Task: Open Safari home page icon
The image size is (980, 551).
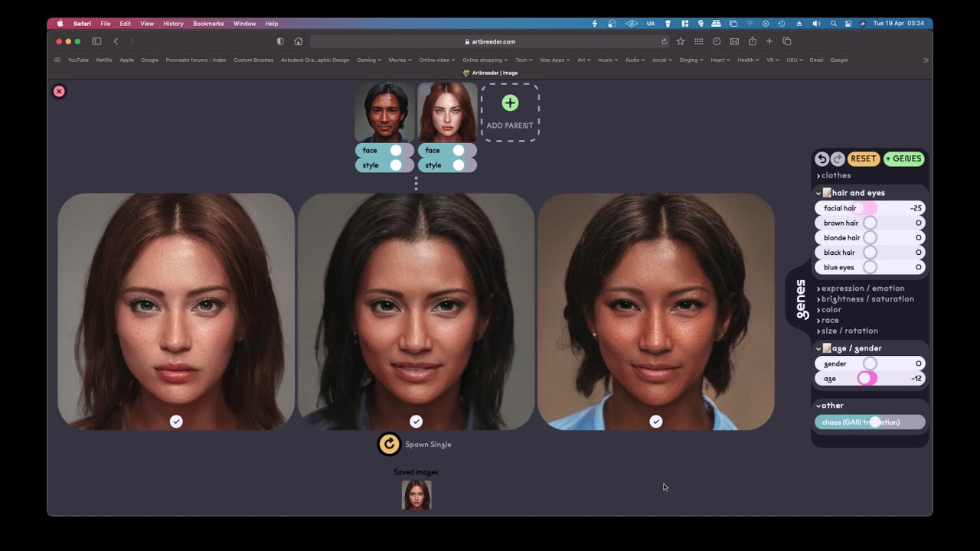Action: click(299, 41)
